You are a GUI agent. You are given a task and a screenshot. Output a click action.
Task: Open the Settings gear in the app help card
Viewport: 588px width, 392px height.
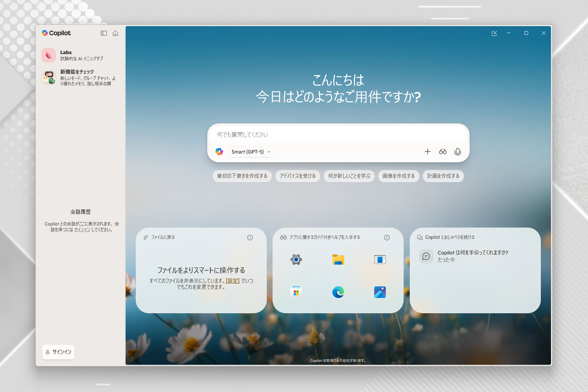pyautogui.click(x=296, y=259)
